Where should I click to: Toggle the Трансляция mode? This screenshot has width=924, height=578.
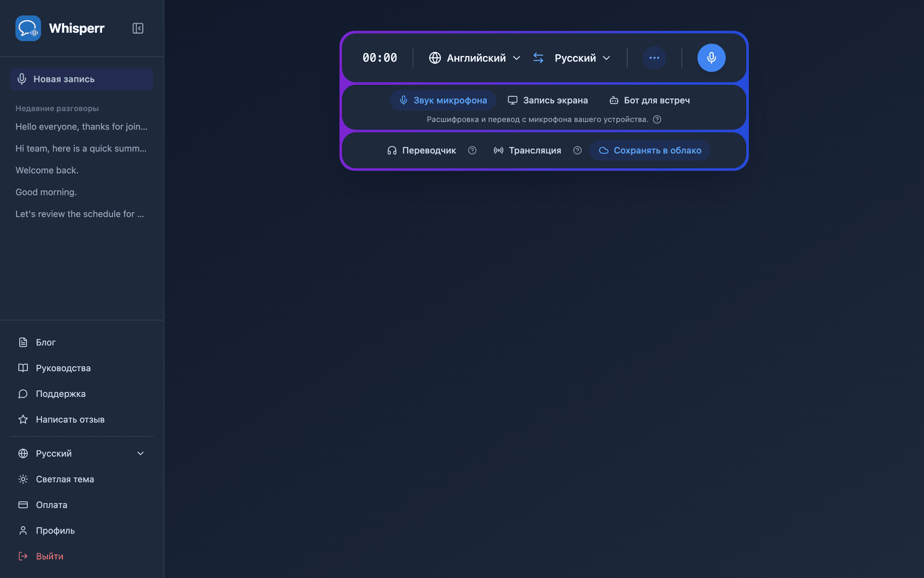pyautogui.click(x=527, y=150)
